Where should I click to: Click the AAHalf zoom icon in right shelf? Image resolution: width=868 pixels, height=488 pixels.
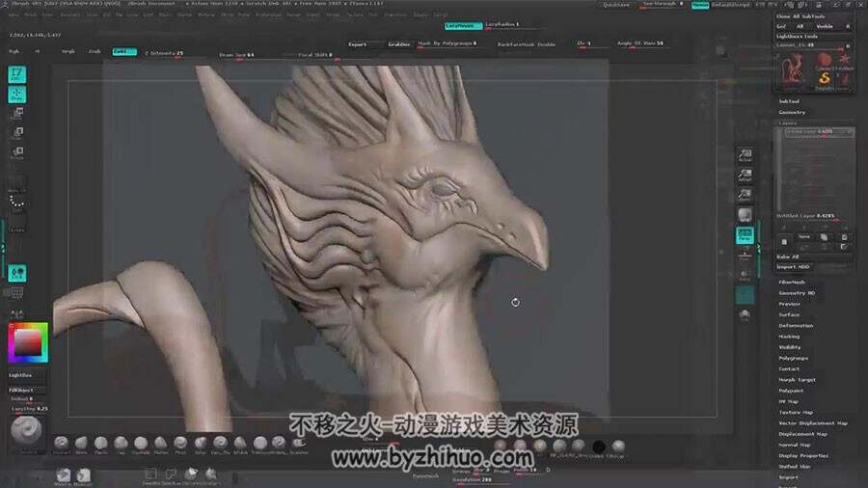point(746,176)
